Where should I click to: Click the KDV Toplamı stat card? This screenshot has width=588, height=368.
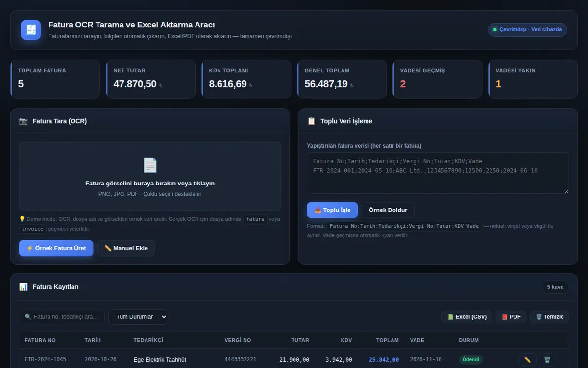click(246, 79)
